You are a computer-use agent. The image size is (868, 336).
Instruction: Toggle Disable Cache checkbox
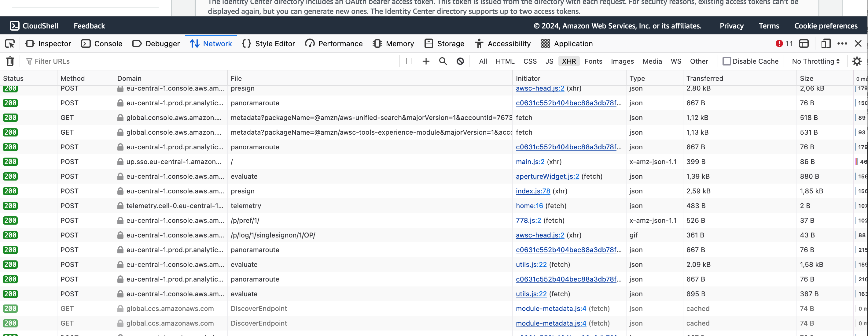[x=726, y=60]
